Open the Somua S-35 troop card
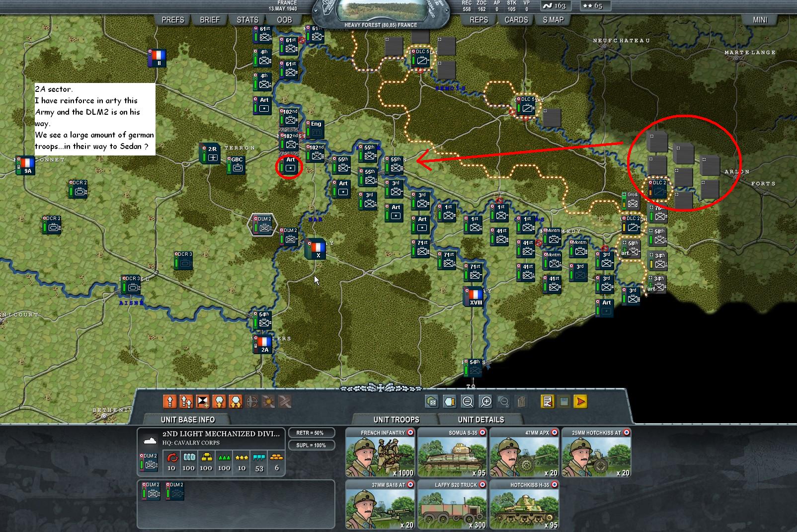Viewport: 797px width, 532px height. pos(453,453)
